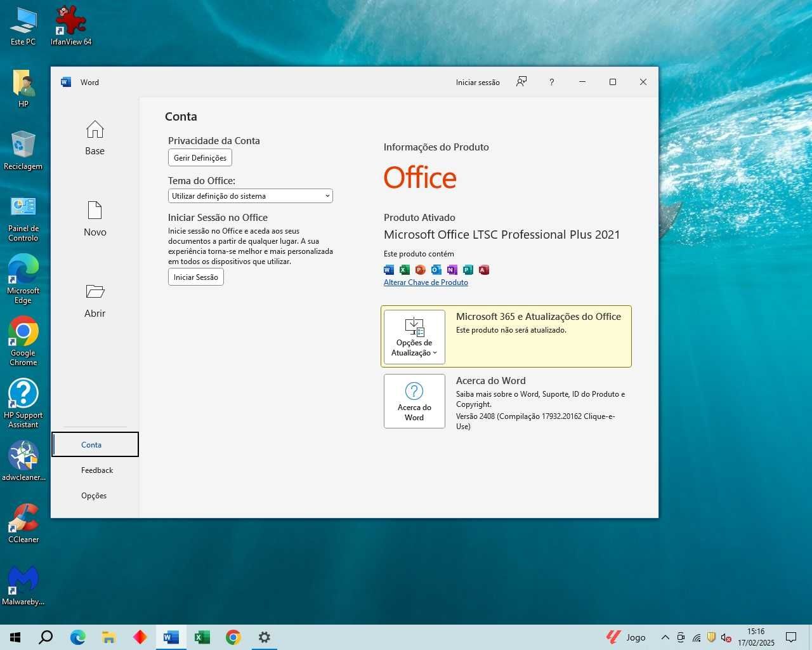
Task: Click 'Microsoft Office LTSC Professional Plus 2021' text
Action: [x=502, y=235]
